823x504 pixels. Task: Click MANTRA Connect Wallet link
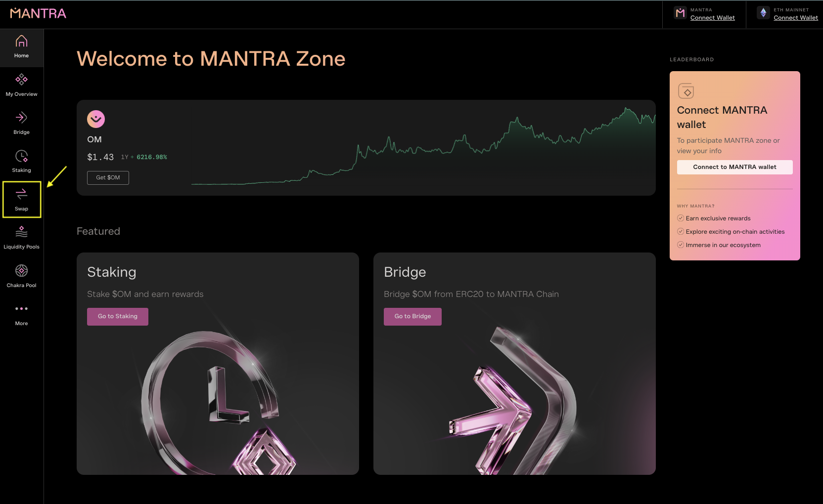[x=712, y=18]
